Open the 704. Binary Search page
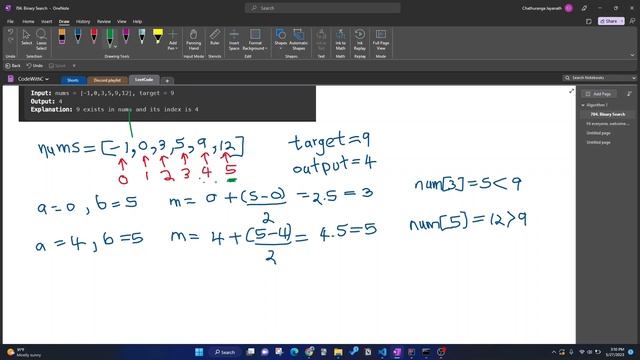The width and height of the screenshot is (640, 360). (x=607, y=114)
